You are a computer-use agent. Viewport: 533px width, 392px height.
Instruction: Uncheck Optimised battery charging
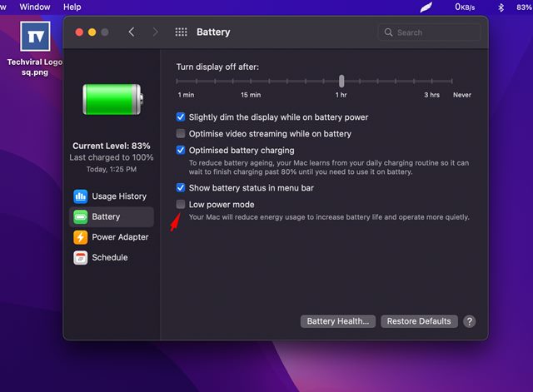pyautogui.click(x=181, y=150)
